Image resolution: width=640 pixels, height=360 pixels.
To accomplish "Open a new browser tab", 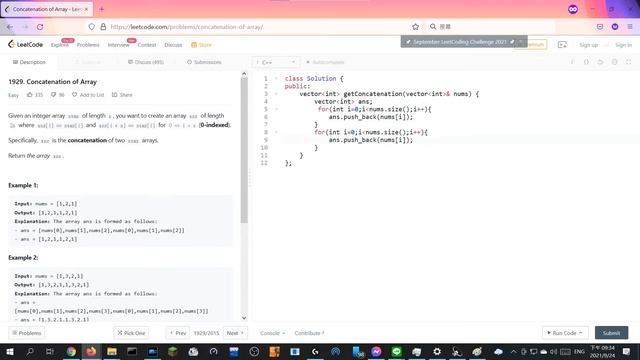I will tap(102, 9).
